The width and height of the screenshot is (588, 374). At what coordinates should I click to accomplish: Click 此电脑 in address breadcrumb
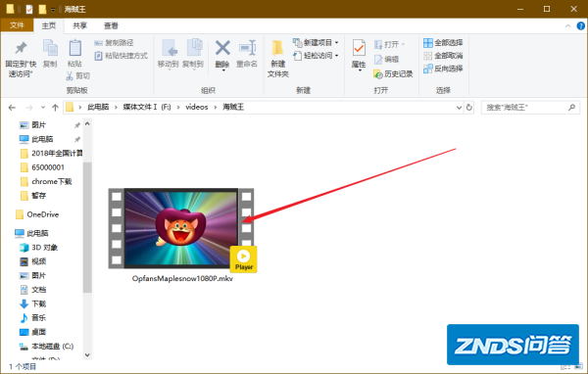[98, 107]
